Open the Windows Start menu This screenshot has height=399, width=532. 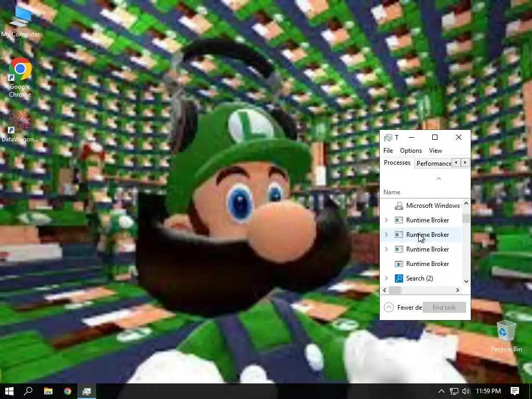point(9,391)
